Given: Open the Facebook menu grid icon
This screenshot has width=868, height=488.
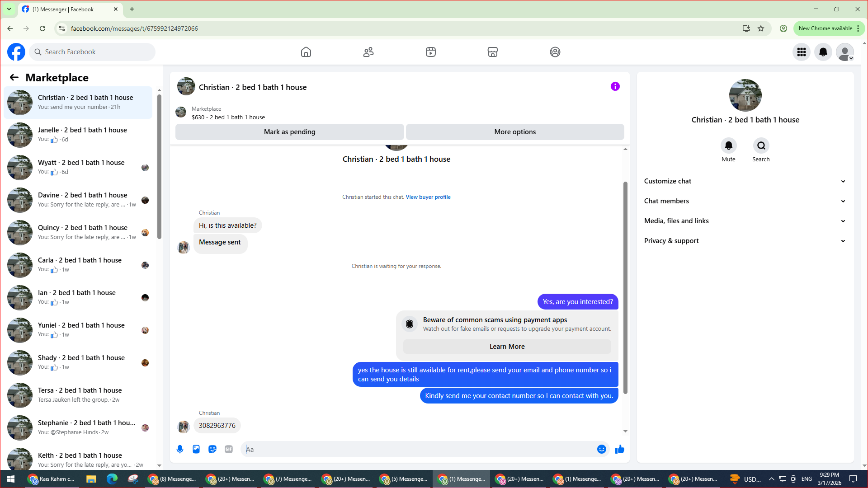Looking at the screenshot, I should coord(802,52).
